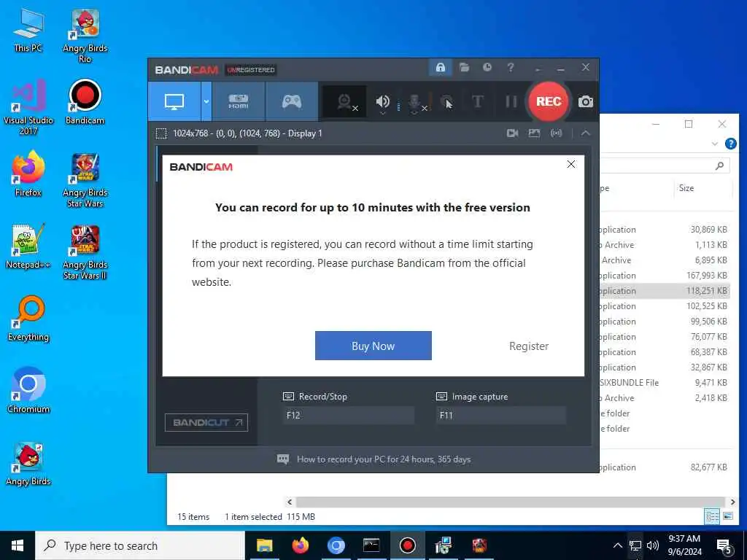Click Explorer horizontal scrollbar right arrow
747x560 pixels.
tap(732, 502)
